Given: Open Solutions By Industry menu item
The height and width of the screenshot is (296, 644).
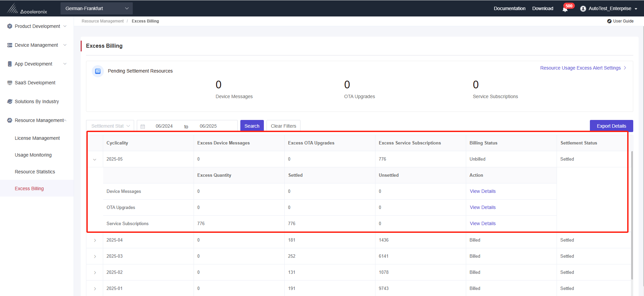Looking at the screenshot, I should point(37,101).
